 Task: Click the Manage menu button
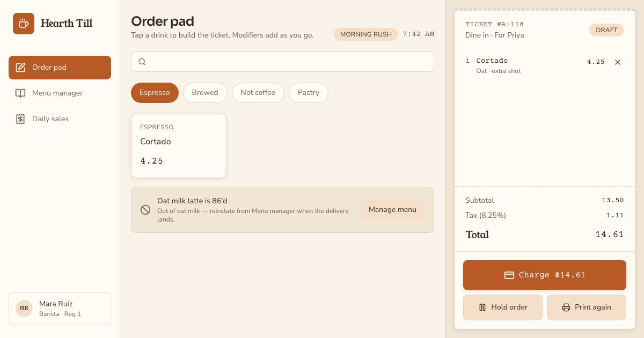392,210
